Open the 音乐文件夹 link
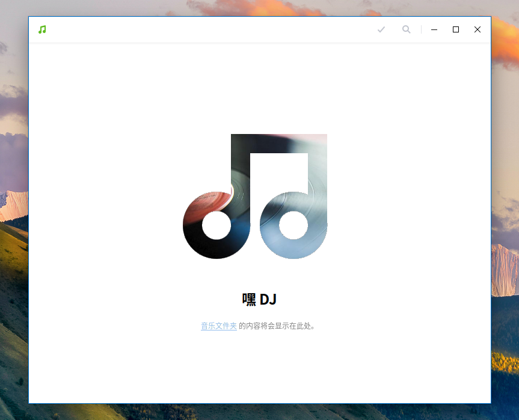Screen dimensions: 519x420 click(219, 326)
